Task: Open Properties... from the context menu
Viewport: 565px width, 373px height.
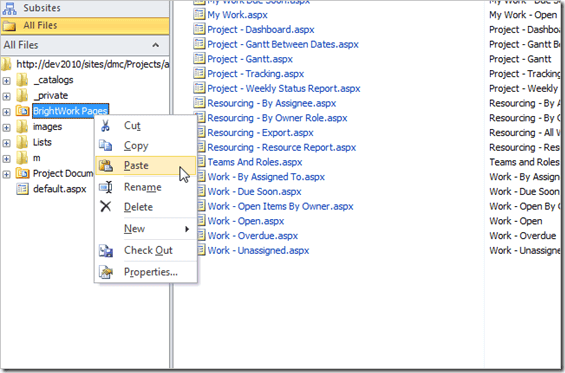Action: click(x=146, y=272)
